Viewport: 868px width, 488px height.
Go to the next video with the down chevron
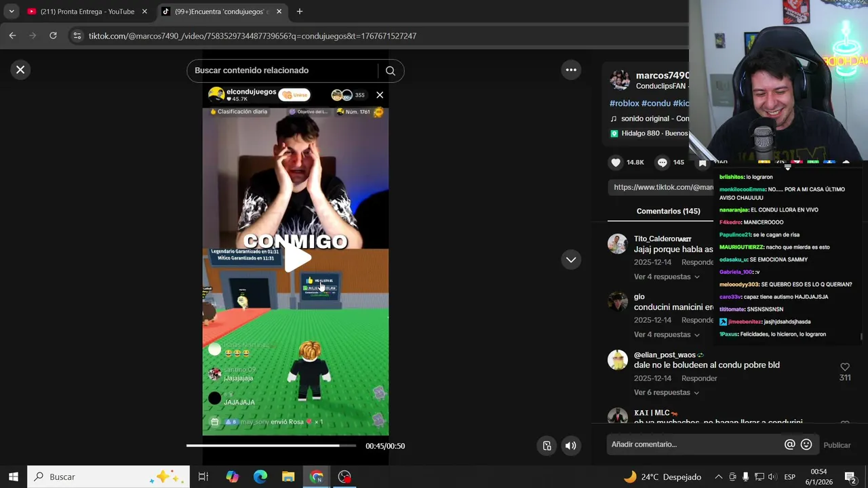click(x=571, y=260)
